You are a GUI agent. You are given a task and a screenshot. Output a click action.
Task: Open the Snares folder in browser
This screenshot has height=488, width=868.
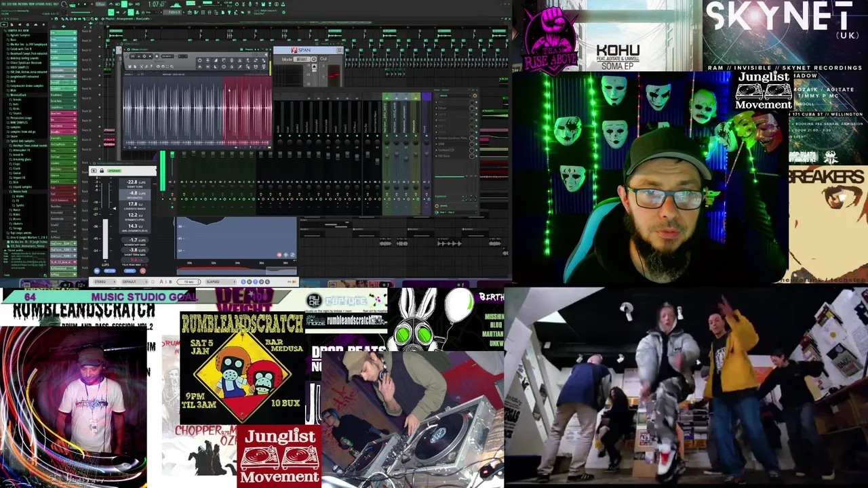(x=17, y=113)
